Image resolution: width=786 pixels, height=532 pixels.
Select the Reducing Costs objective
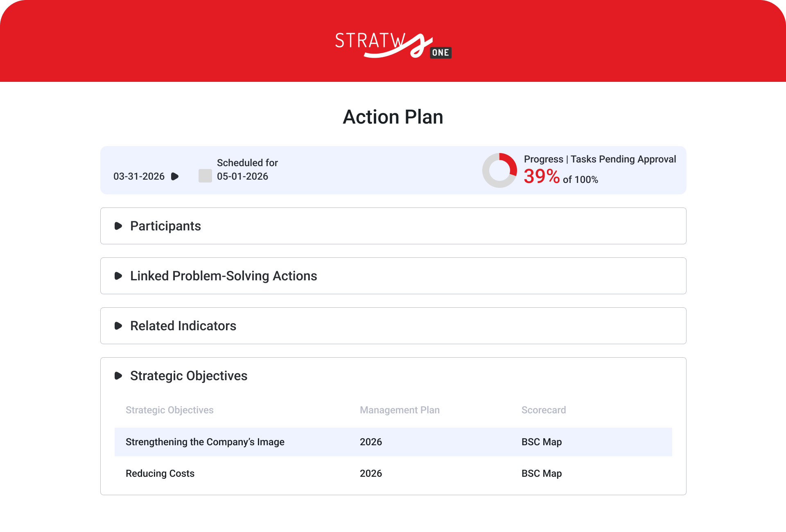click(x=160, y=473)
